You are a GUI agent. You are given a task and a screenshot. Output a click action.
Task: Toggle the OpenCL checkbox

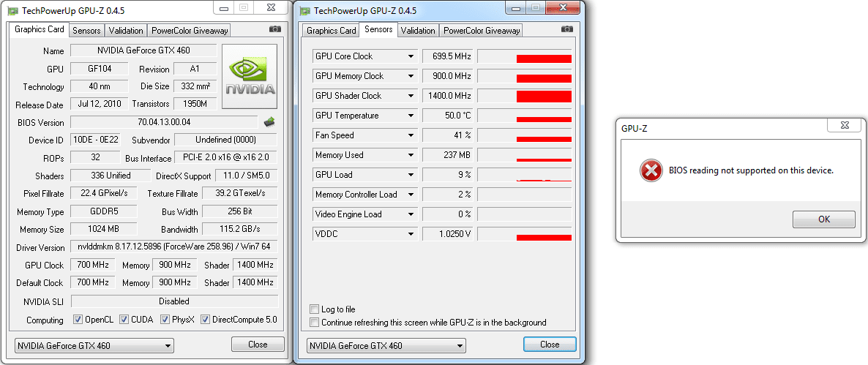click(x=78, y=320)
